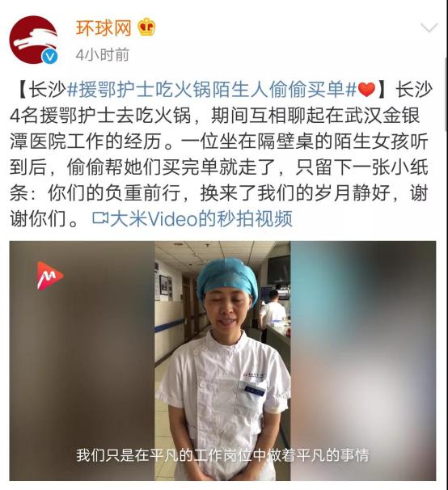Click the red heart emoji in post
This screenshot has height=490, width=448.
coord(366,91)
